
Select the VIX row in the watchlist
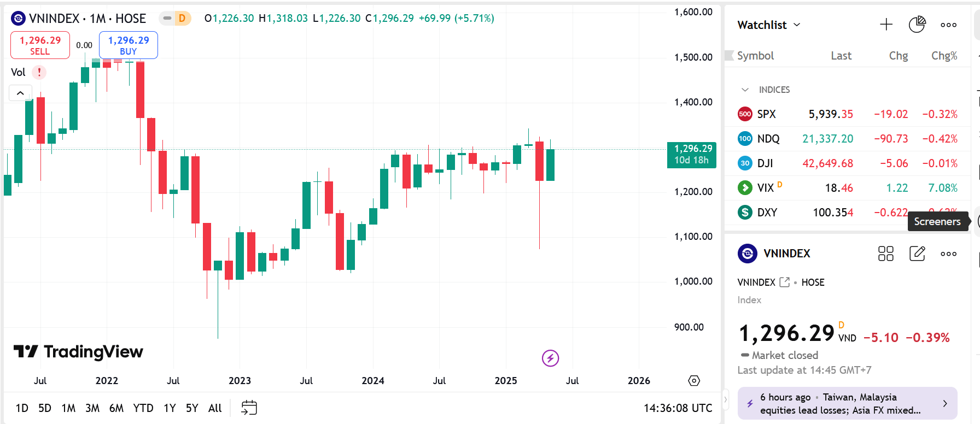coord(847,188)
